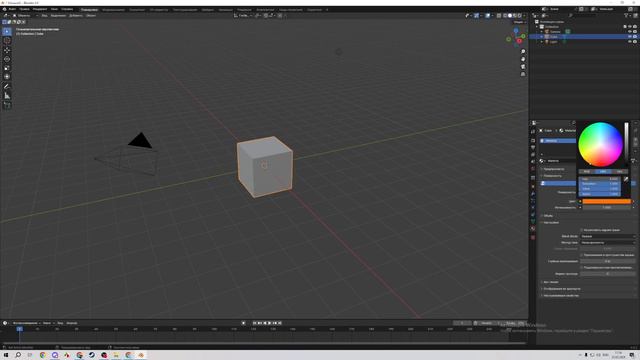
Task: Select the Select Box tool
Action: click(7, 31)
